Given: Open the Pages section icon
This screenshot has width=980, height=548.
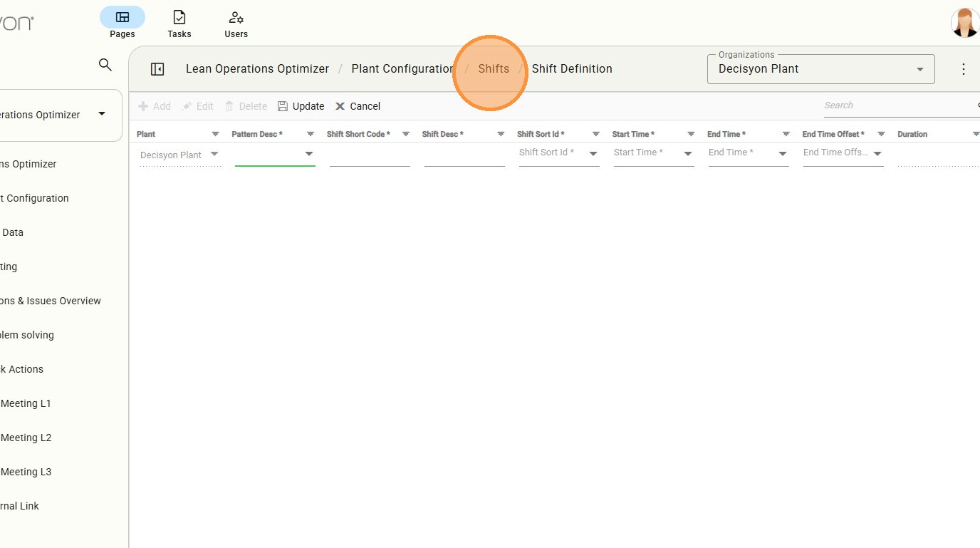Looking at the screenshot, I should [x=123, y=18].
